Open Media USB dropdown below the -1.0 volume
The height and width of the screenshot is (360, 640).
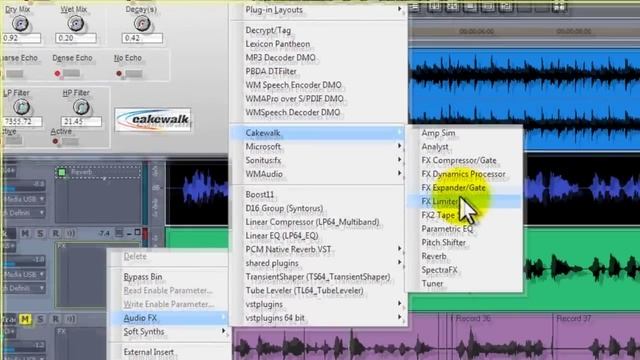[x=24, y=274]
